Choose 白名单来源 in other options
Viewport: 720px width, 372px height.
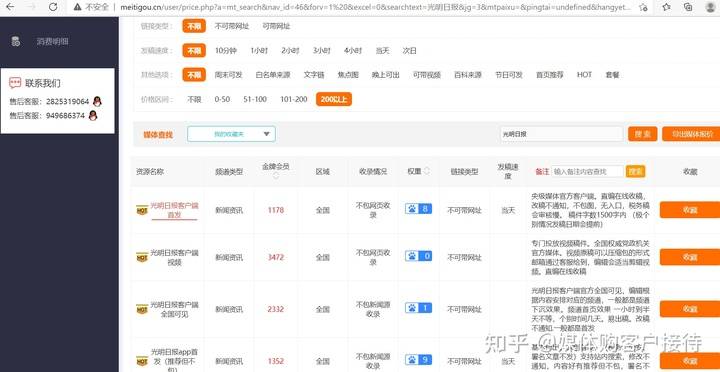[273, 75]
